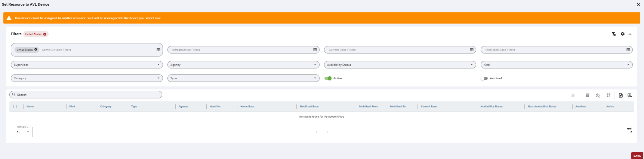
Task: Remove the United States red filter tag
Action: 45,34
